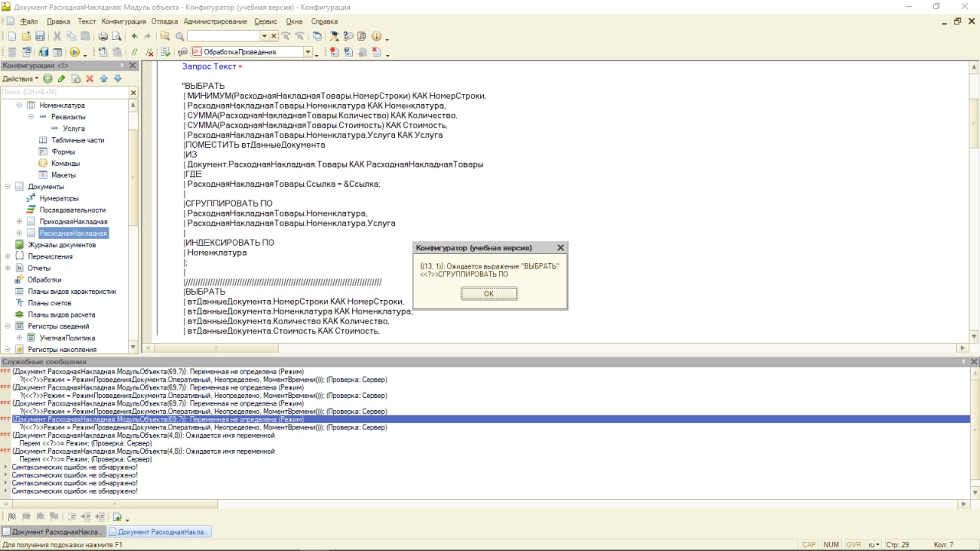980x551 pixels.
Task: Click OK in the Конфигуратор error dialog
Action: click(489, 294)
